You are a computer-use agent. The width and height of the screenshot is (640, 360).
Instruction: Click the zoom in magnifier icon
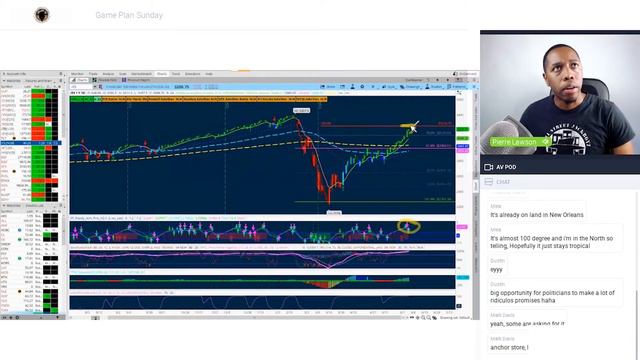[423, 318]
